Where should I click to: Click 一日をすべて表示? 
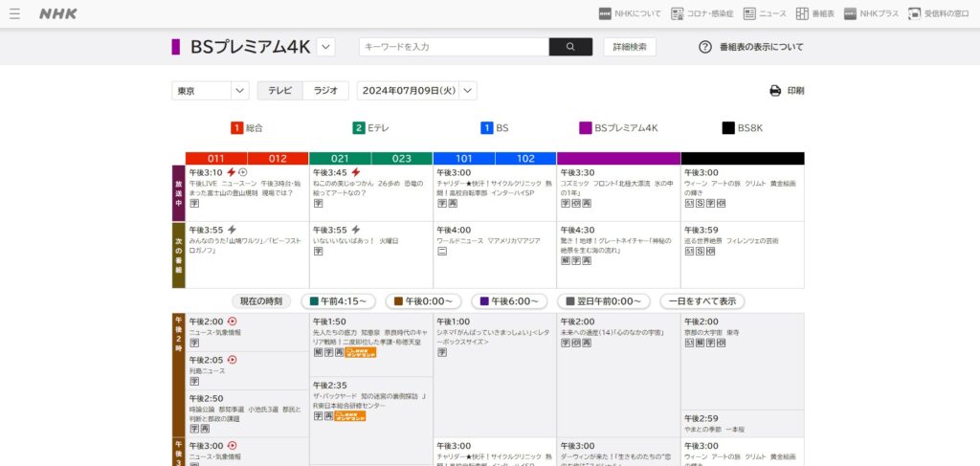(702, 301)
